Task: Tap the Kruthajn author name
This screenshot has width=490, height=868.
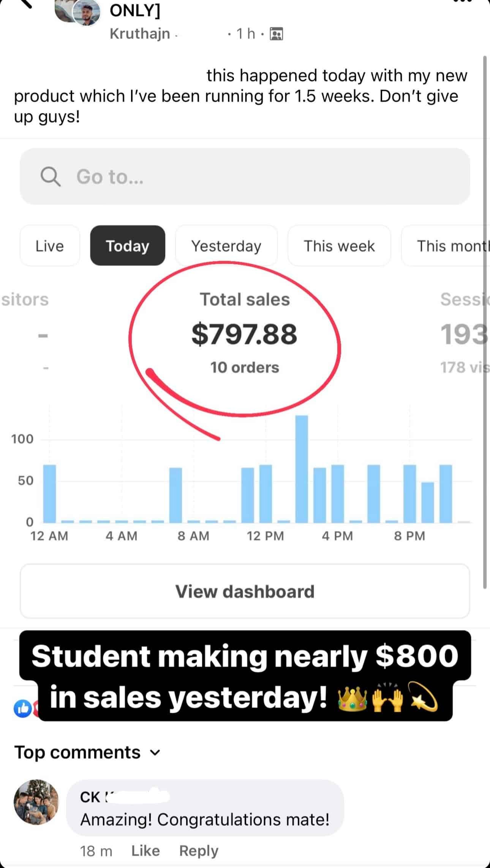Action: click(x=140, y=34)
